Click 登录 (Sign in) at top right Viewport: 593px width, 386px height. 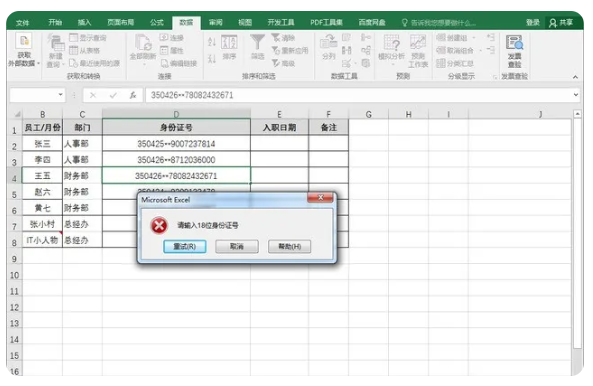coord(532,23)
